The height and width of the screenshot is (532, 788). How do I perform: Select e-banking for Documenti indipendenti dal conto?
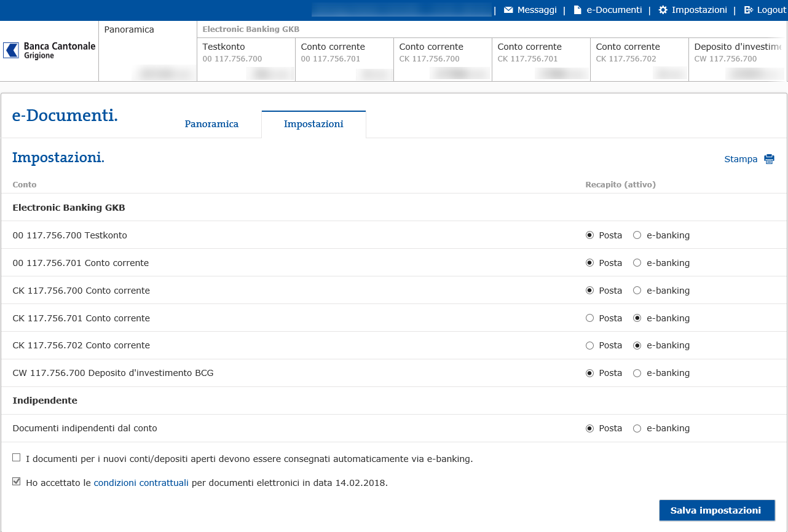coord(637,428)
